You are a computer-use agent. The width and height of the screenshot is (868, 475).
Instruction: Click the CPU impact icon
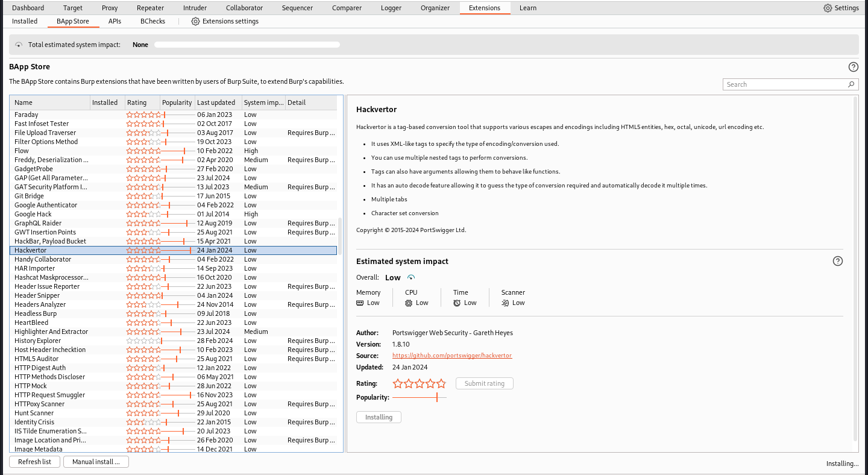point(409,303)
